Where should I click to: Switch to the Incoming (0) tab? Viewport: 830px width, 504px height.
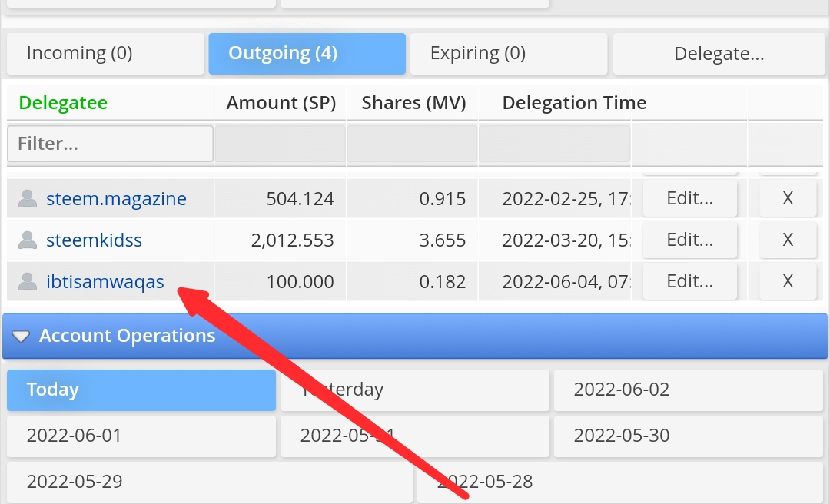[105, 54]
